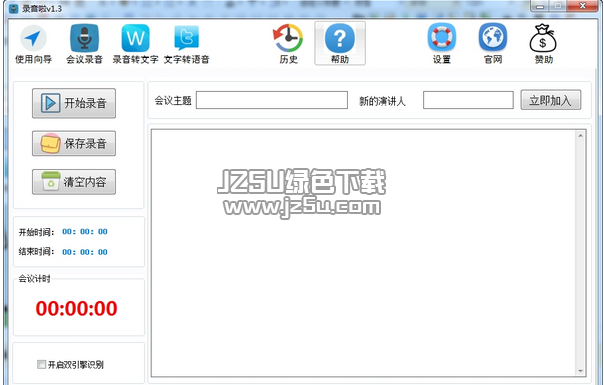Visit 官网 official website globe icon
This screenshot has width=604, height=385.
[x=493, y=44]
